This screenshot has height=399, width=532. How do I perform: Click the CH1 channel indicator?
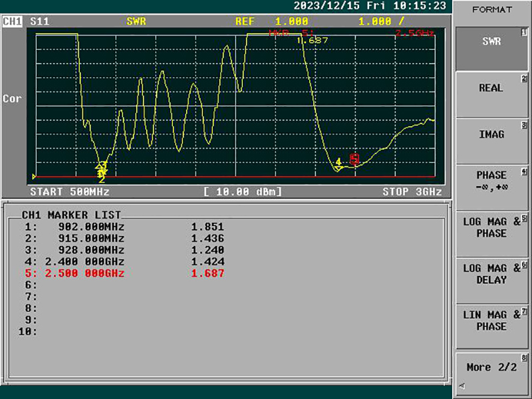point(12,21)
